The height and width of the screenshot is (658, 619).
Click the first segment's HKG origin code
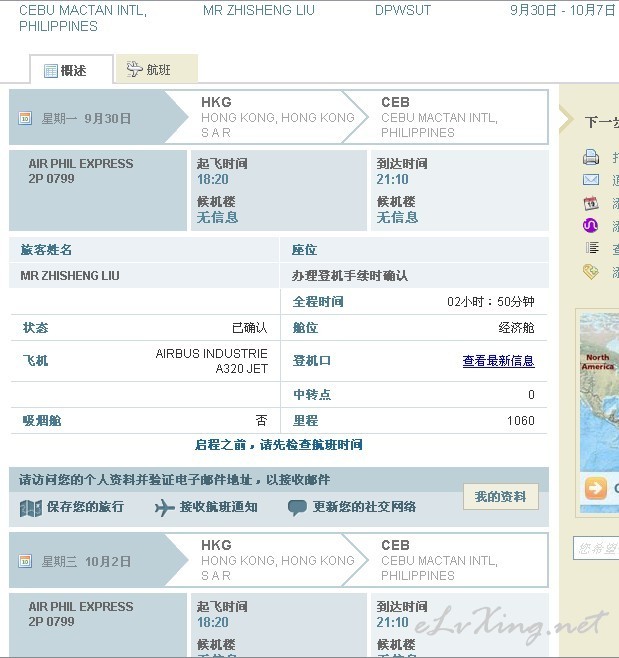coord(216,102)
